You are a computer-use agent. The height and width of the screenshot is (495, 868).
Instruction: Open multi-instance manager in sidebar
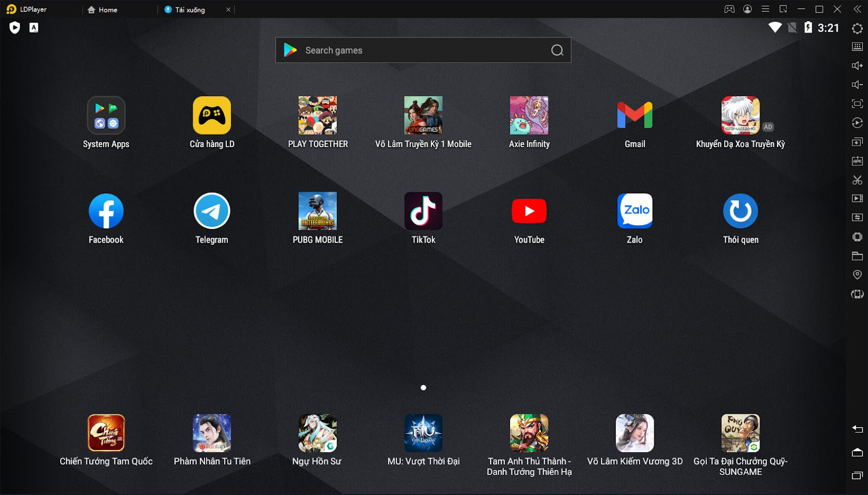click(857, 142)
